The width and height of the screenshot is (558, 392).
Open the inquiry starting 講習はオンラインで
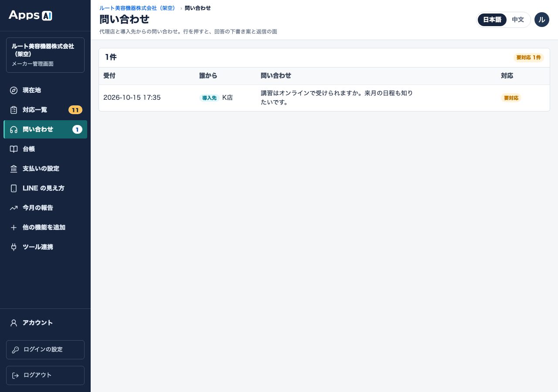click(x=337, y=98)
